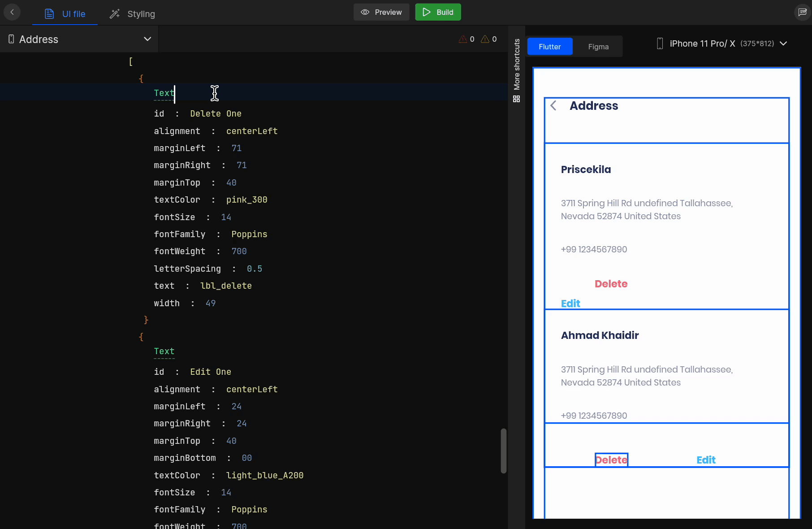
Task: Click the red error count indicator
Action: (466, 39)
